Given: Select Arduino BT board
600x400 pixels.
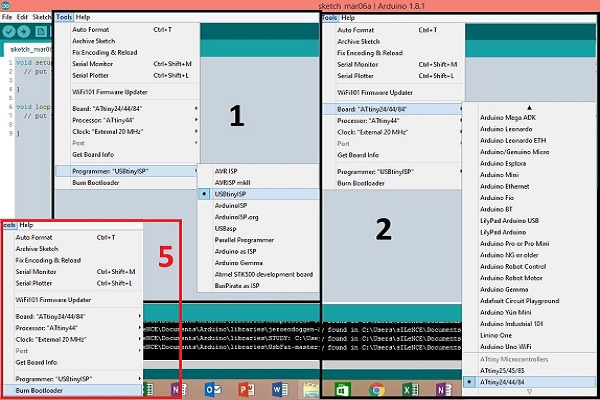Looking at the screenshot, I should click(x=496, y=209).
